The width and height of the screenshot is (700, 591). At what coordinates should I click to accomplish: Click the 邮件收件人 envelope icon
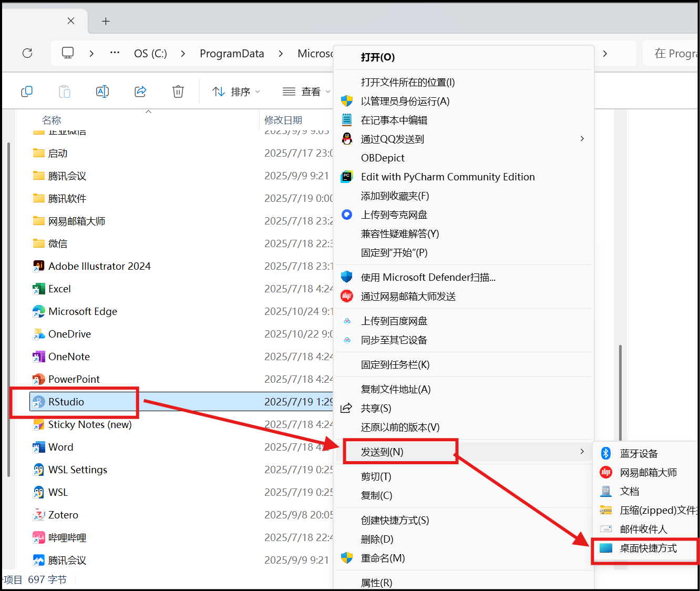pos(606,529)
